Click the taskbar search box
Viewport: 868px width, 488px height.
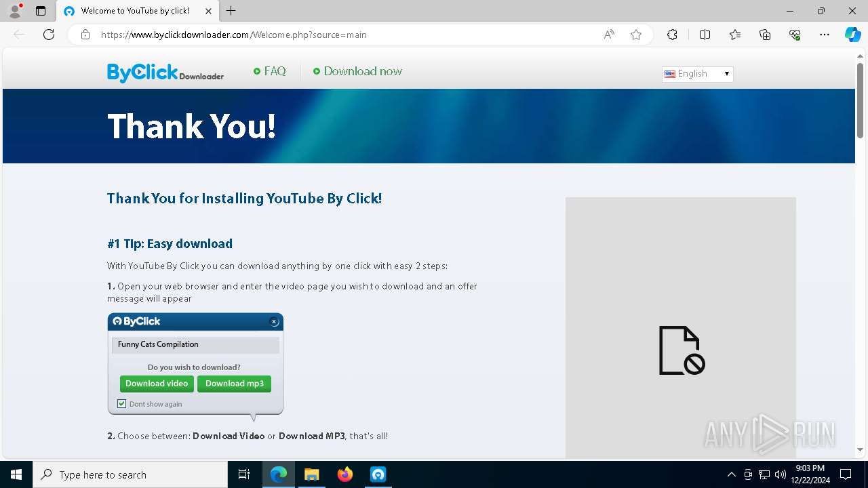pos(130,474)
